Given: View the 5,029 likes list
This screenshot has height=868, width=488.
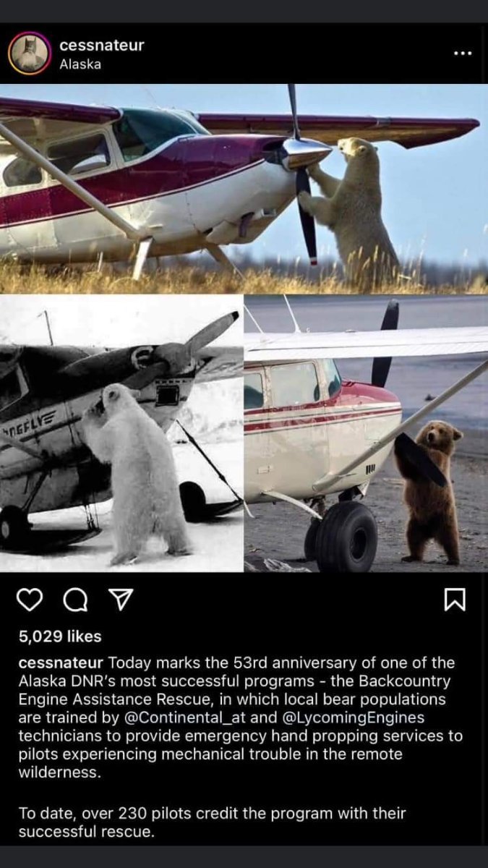Looking at the screenshot, I should click(x=60, y=637).
